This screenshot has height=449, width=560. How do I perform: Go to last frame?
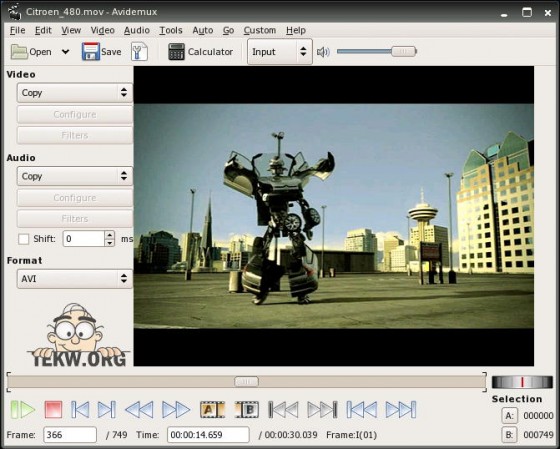coord(401,410)
